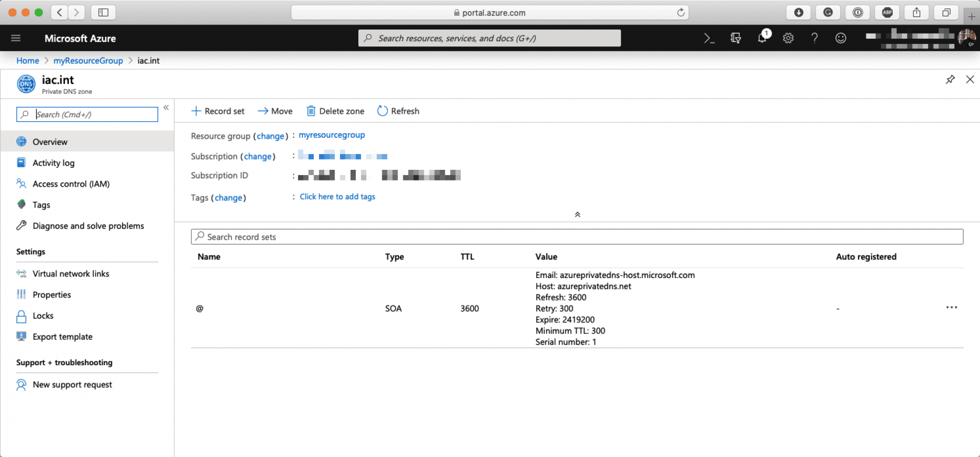Click the Move toolbar command
The width and height of the screenshot is (980, 457).
point(275,111)
